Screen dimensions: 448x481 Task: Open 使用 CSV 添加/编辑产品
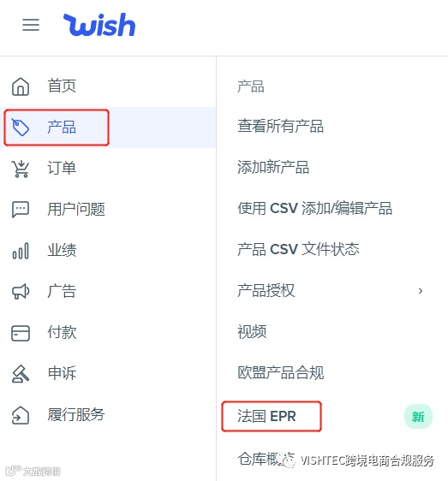(314, 208)
